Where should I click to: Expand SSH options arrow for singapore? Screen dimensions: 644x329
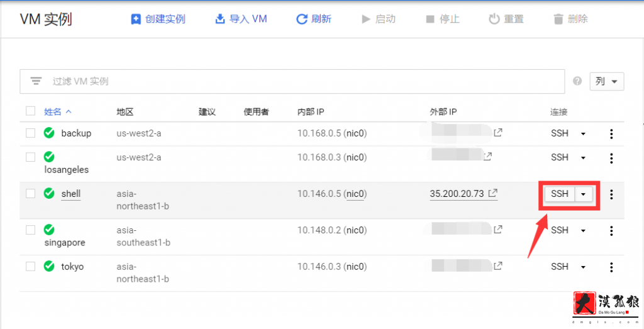pyautogui.click(x=583, y=230)
